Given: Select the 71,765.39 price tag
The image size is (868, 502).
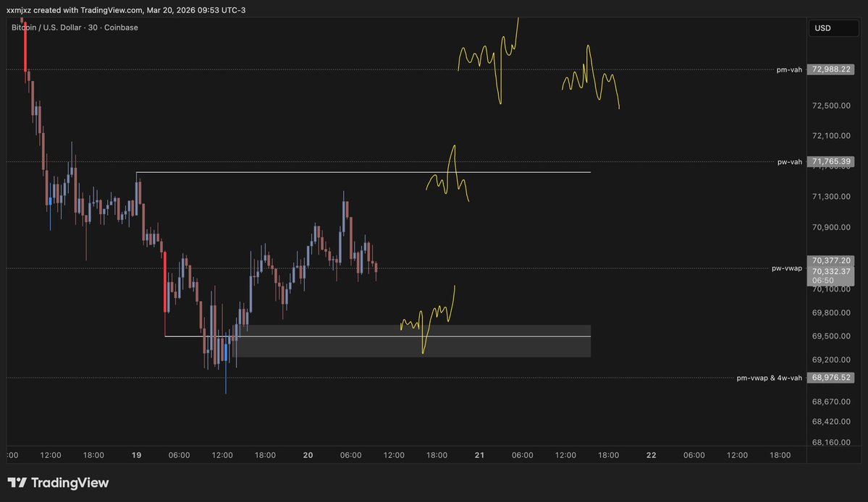Looking at the screenshot, I should click(x=831, y=161).
